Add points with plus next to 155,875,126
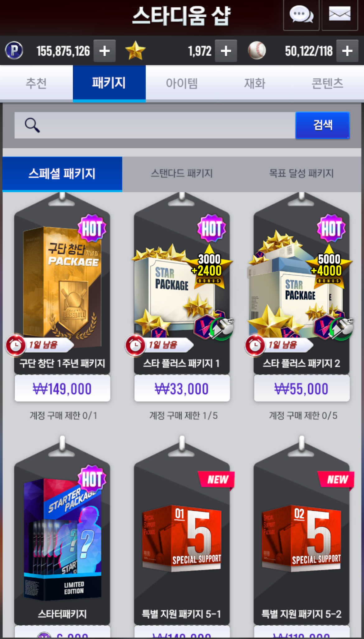 coord(105,51)
